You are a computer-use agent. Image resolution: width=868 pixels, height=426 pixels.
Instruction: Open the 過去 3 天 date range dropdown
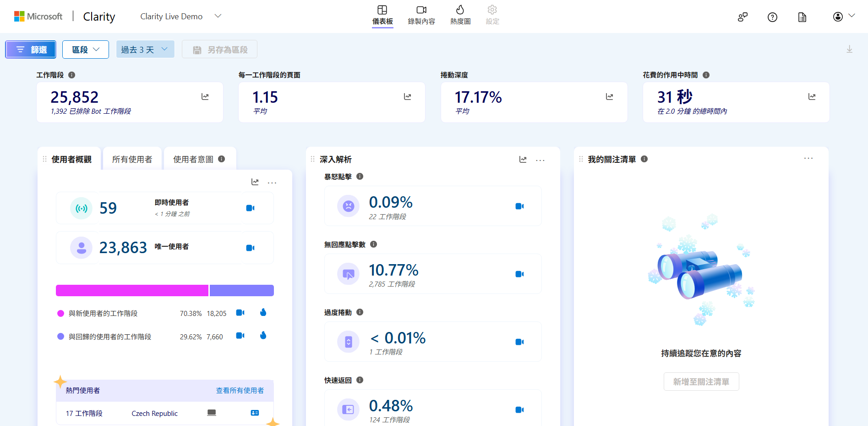145,50
